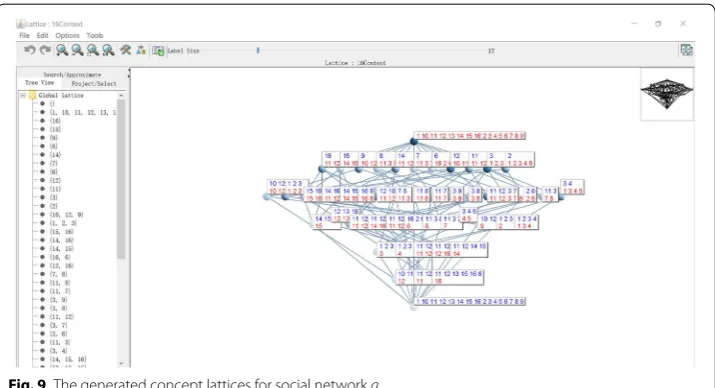
Task: Click the capture icon beside Label Size
Action: click(x=158, y=51)
